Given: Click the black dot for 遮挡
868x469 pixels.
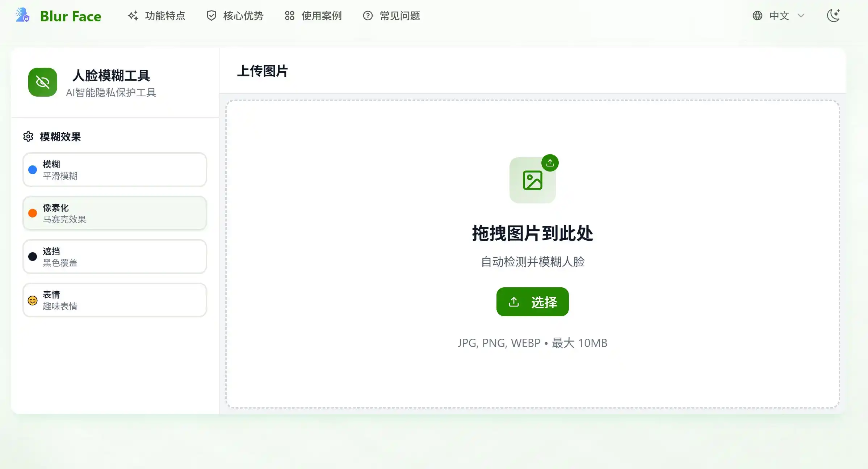Looking at the screenshot, I should pyautogui.click(x=33, y=257).
